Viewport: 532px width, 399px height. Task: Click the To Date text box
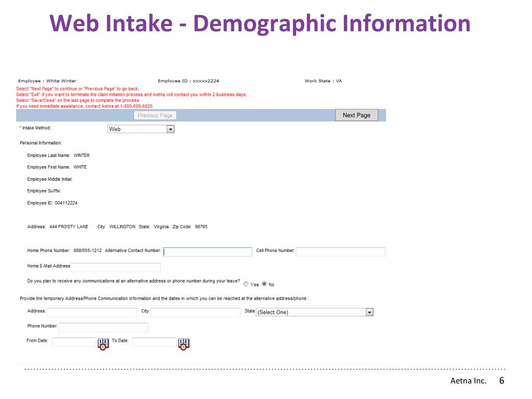(x=154, y=342)
